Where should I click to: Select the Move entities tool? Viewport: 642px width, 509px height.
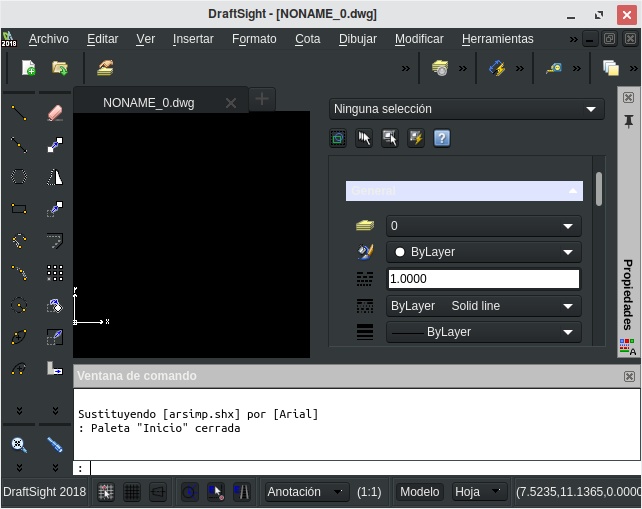tap(55, 145)
